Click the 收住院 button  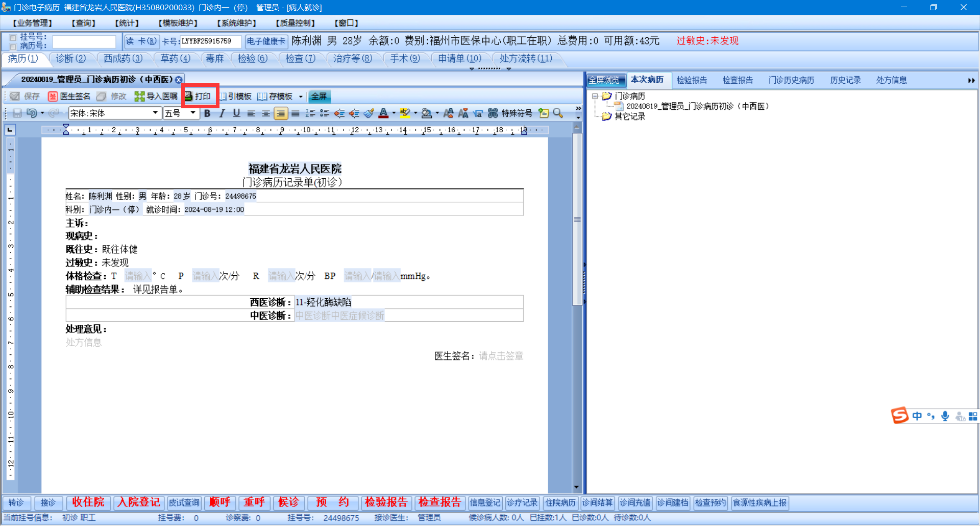(x=88, y=503)
